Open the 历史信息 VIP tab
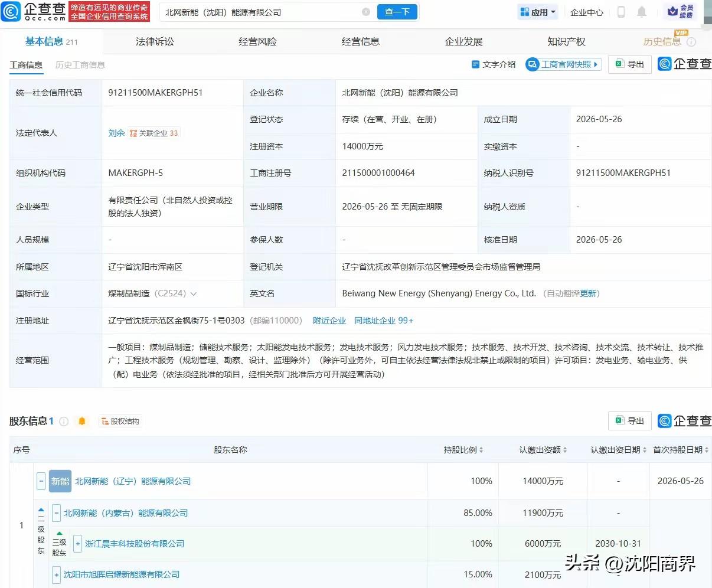 click(662, 41)
